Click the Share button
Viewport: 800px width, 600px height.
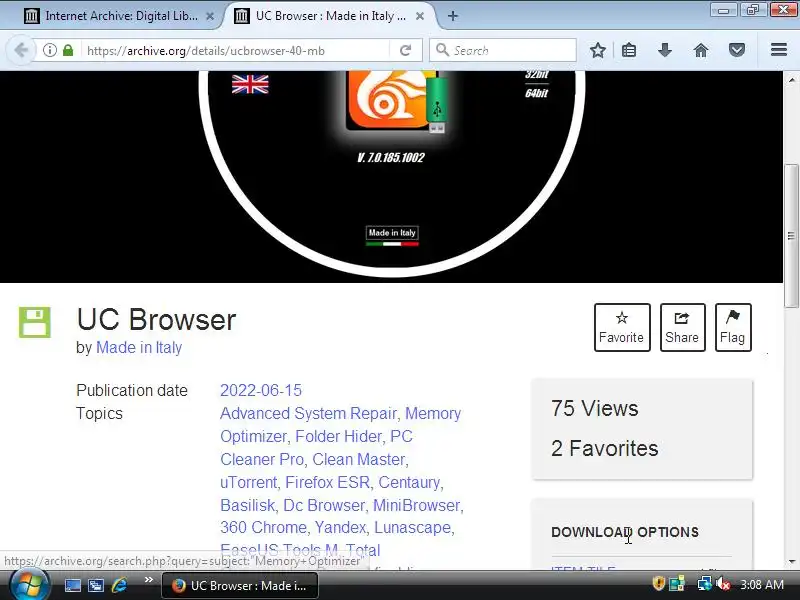pos(682,328)
